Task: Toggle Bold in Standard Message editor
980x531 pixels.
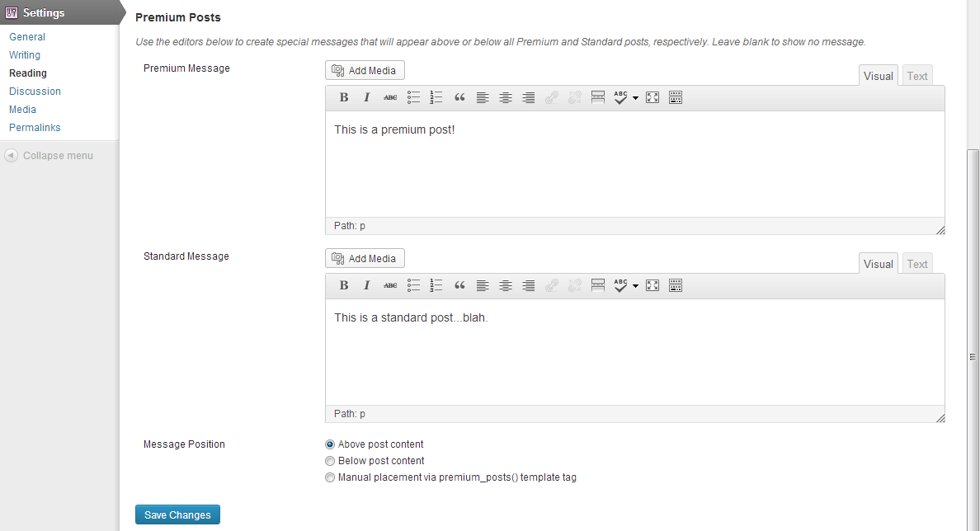Action: 344,285
